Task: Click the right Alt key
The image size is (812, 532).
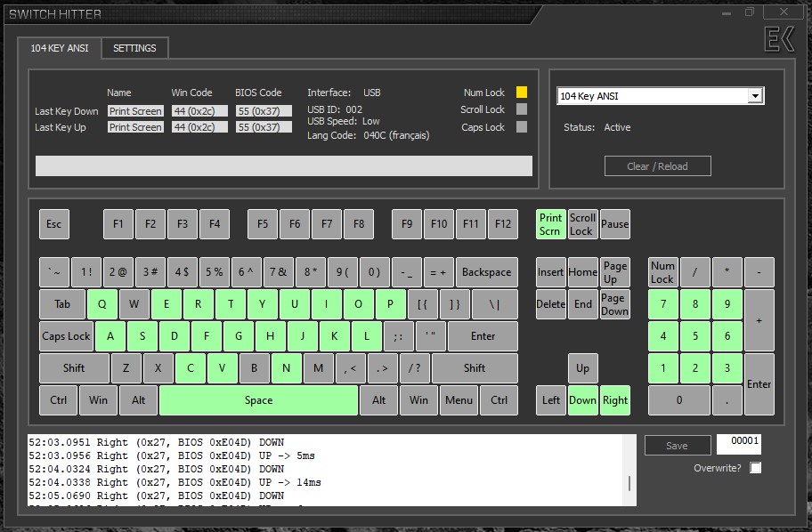Action: click(378, 400)
